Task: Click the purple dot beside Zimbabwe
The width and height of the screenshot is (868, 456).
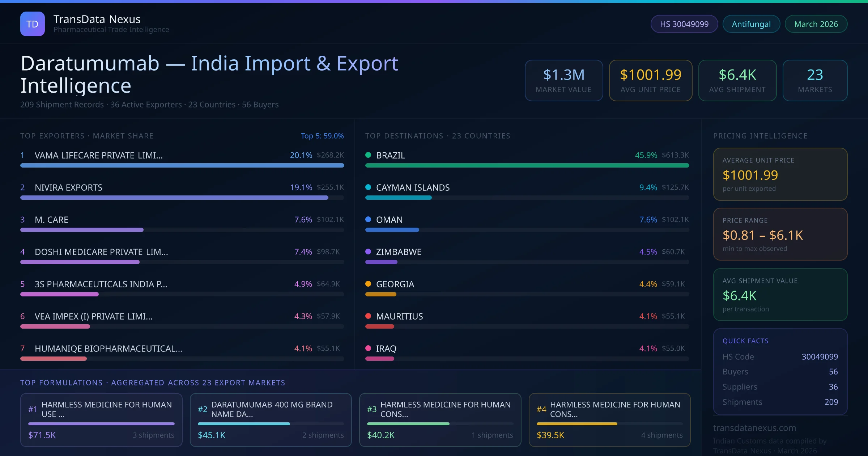Action: [x=368, y=252]
